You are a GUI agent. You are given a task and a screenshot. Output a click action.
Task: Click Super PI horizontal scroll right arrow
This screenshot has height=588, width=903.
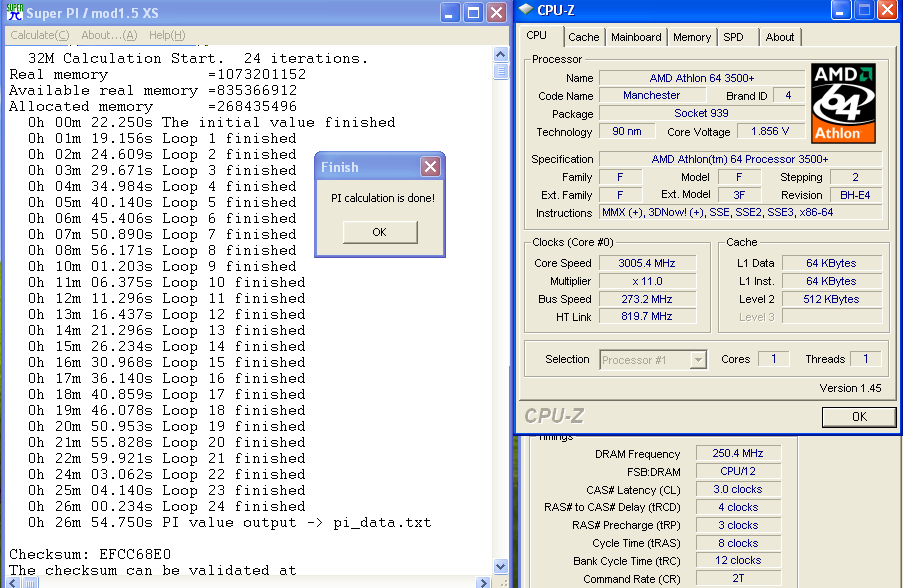tap(484, 583)
